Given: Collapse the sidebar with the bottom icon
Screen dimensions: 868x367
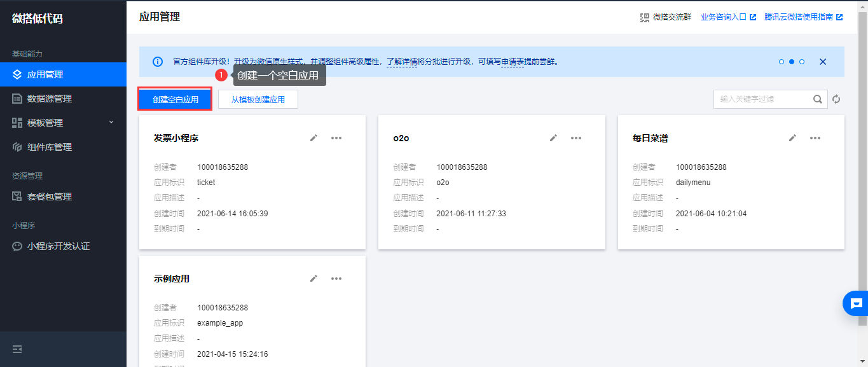Looking at the screenshot, I should pos(17,349).
